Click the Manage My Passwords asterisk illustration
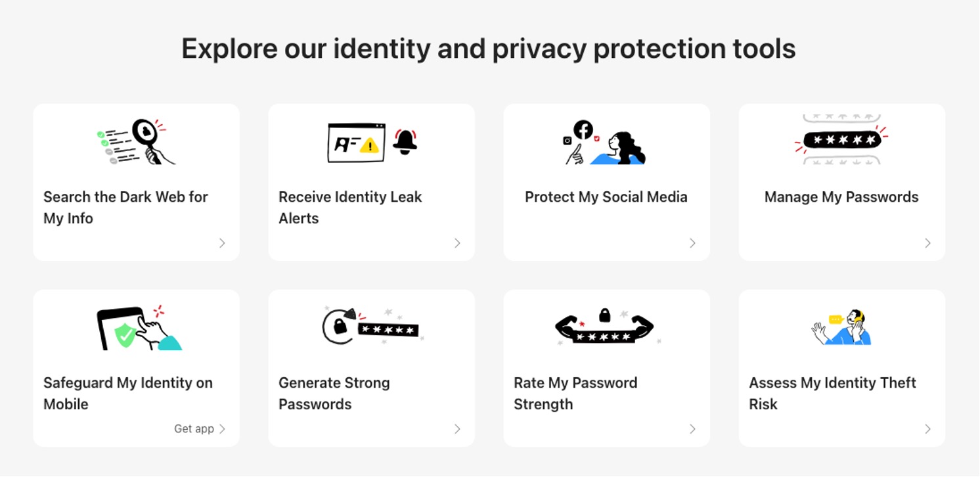 click(841, 140)
